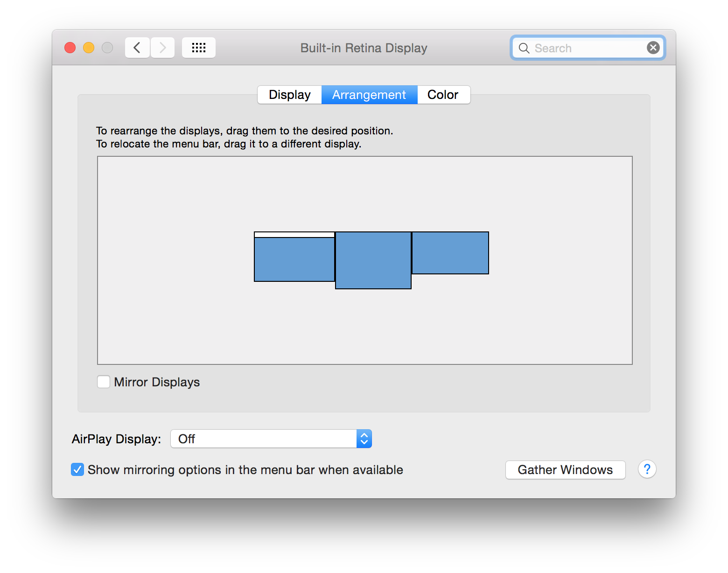
Task: Focus the Search input field
Action: pos(588,48)
